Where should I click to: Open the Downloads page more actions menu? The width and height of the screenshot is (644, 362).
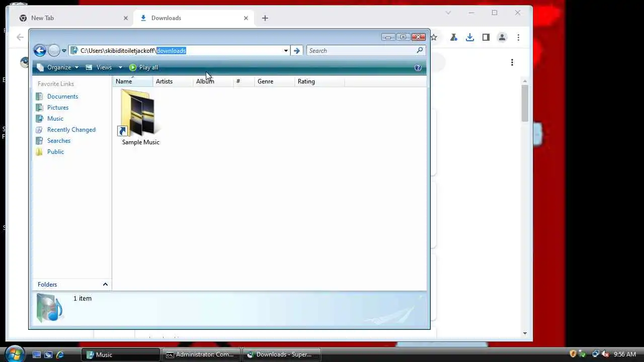coord(512,62)
